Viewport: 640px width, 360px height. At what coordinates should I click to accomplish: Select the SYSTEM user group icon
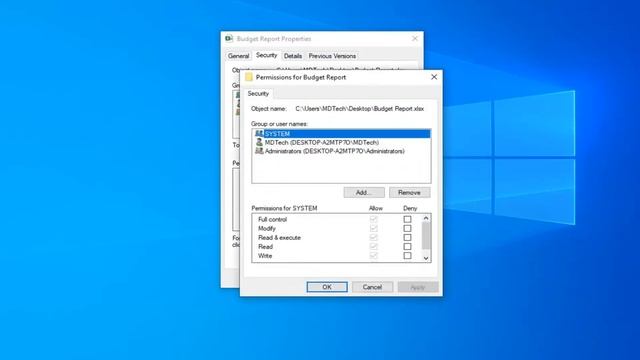(x=259, y=133)
